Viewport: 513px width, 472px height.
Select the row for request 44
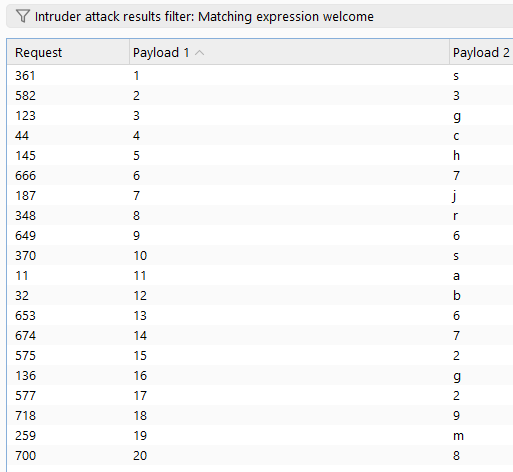pos(260,136)
